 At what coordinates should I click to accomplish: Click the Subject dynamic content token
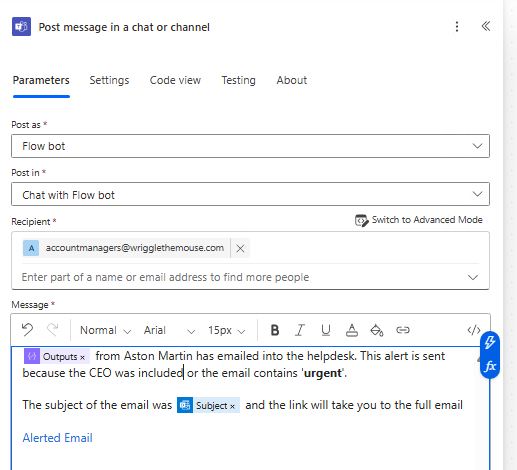[208, 405]
